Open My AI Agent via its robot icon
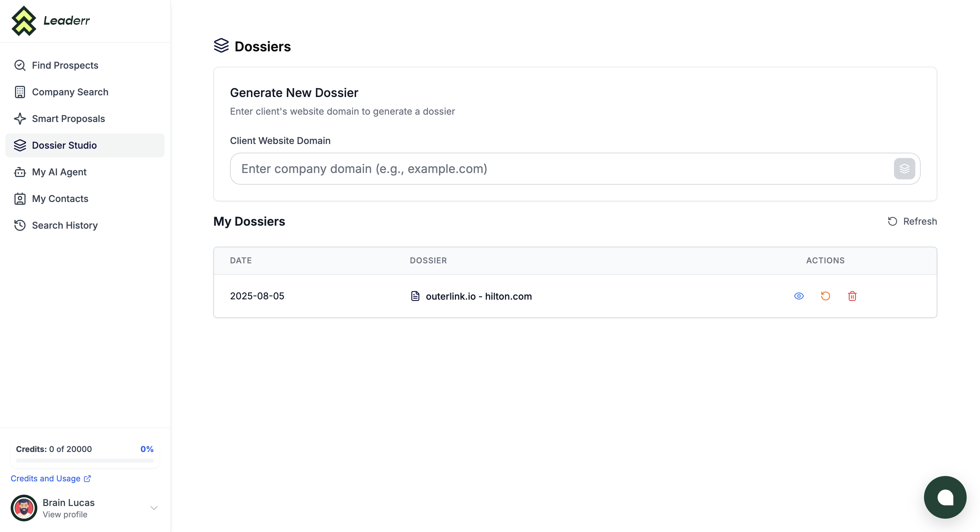980x532 pixels. pyautogui.click(x=20, y=172)
